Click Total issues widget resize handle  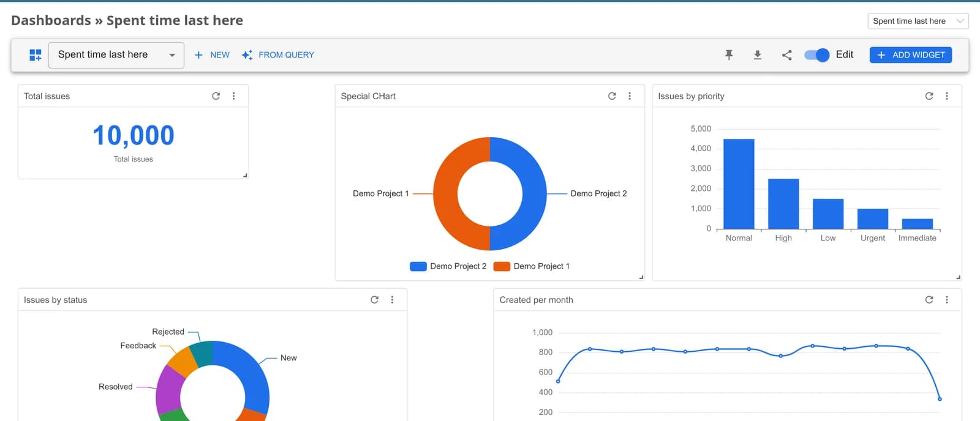pos(245,176)
